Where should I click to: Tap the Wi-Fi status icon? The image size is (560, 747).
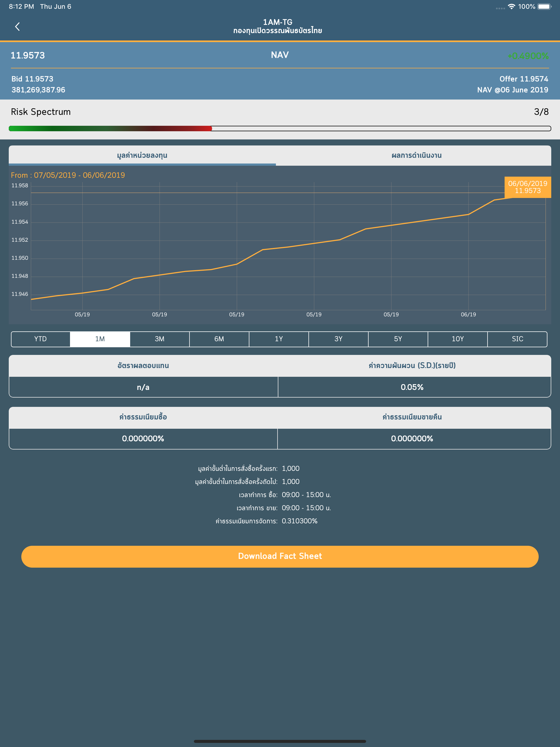tap(511, 6)
